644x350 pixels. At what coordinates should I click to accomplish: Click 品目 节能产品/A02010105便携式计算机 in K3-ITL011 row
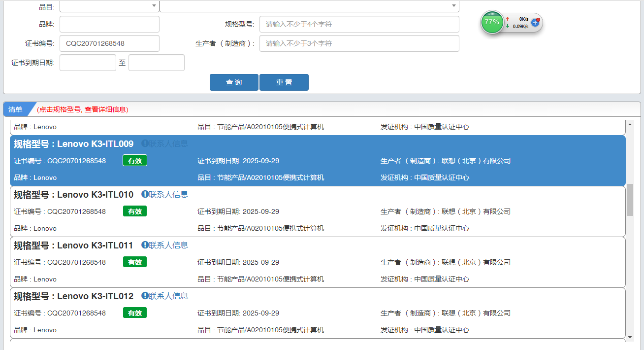click(261, 279)
